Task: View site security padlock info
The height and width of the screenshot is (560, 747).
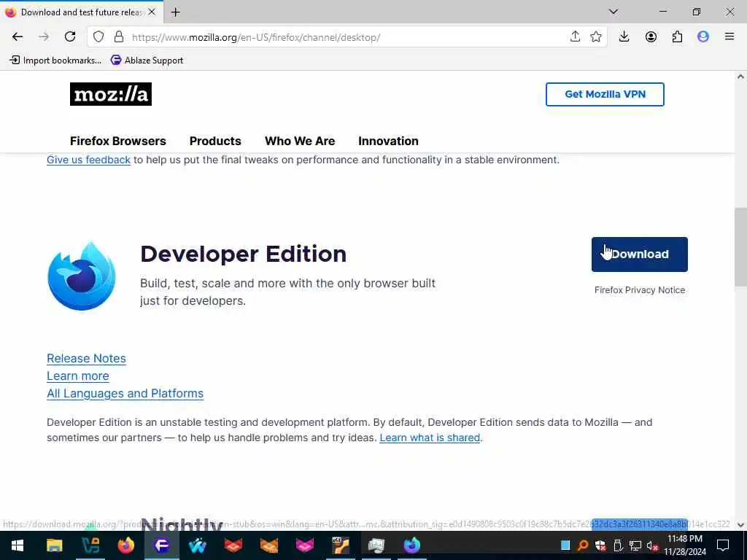Action: 119,37
